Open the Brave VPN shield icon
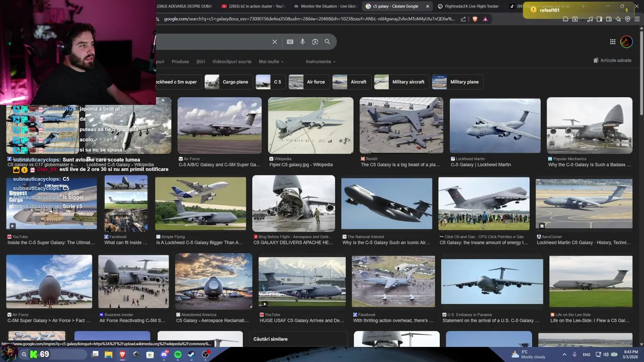 tap(627, 19)
